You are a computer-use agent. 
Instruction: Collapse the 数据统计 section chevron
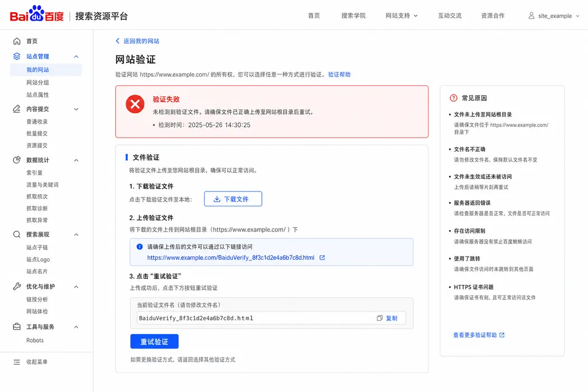[76, 160]
